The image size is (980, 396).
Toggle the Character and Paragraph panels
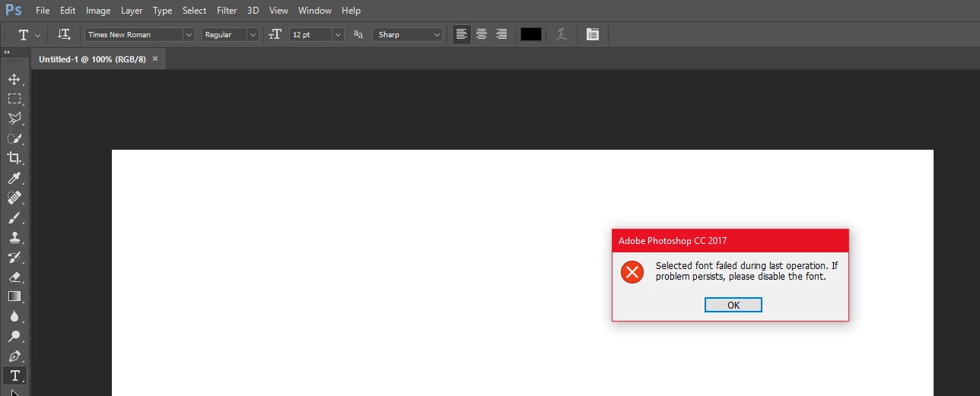pos(593,35)
